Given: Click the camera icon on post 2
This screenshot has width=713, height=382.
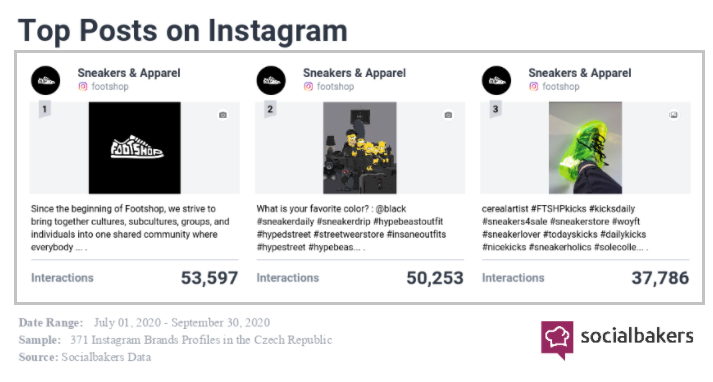Looking at the screenshot, I should click(448, 115).
